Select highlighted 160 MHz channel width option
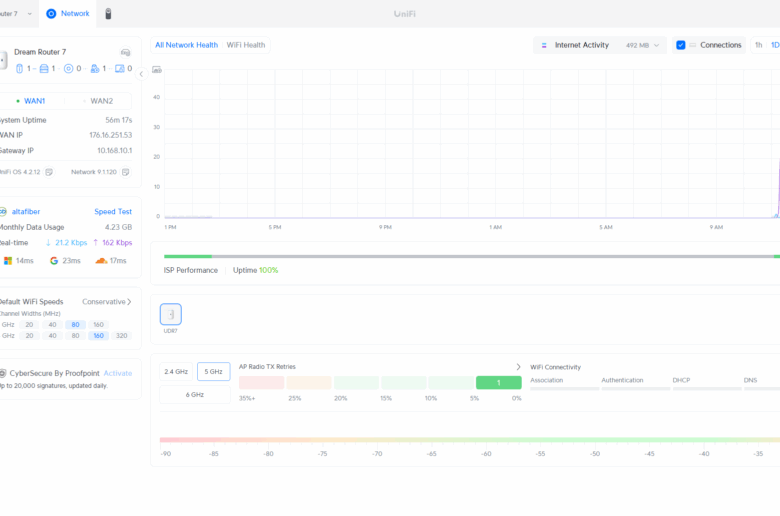 [x=98, y=335]
